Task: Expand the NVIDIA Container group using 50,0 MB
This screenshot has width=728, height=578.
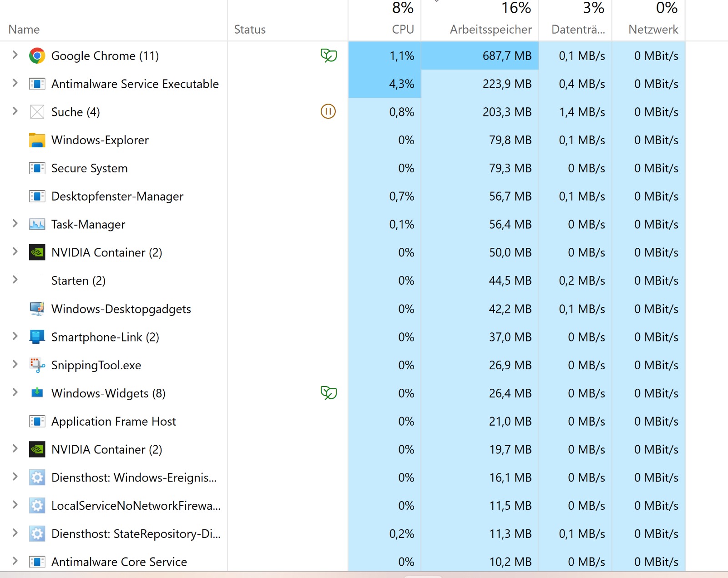Action: tap(15, 251)
